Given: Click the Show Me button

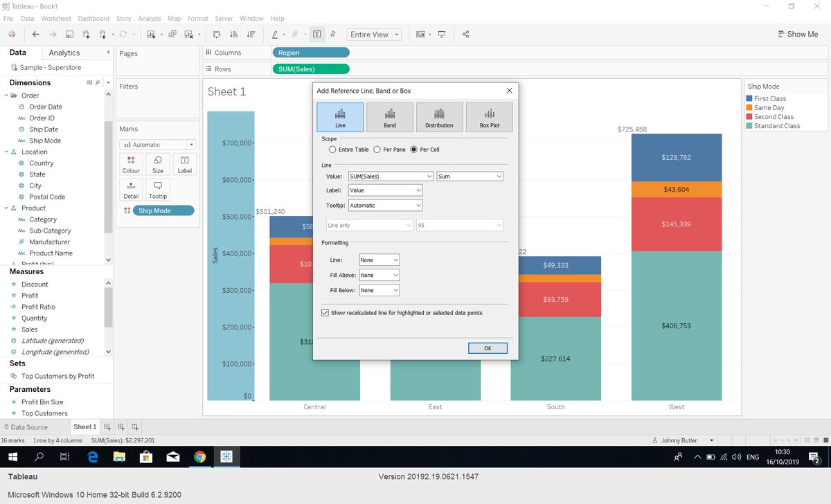Looking at the screenshot, I should 798,33.
